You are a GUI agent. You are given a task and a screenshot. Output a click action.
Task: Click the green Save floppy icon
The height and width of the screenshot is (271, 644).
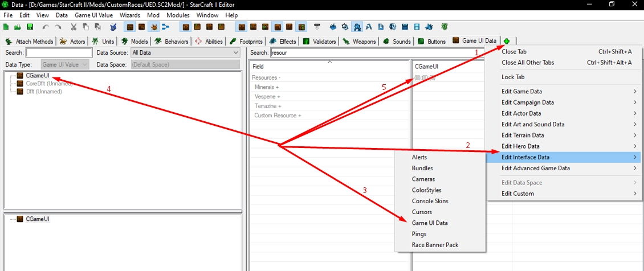coord(30,27)
